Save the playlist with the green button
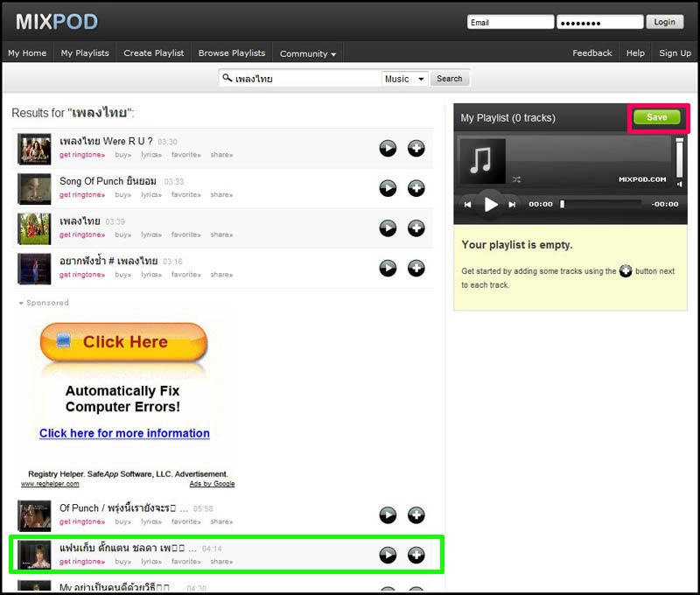The height and width of the screenshot is (595, 700). tap(657, 117)
